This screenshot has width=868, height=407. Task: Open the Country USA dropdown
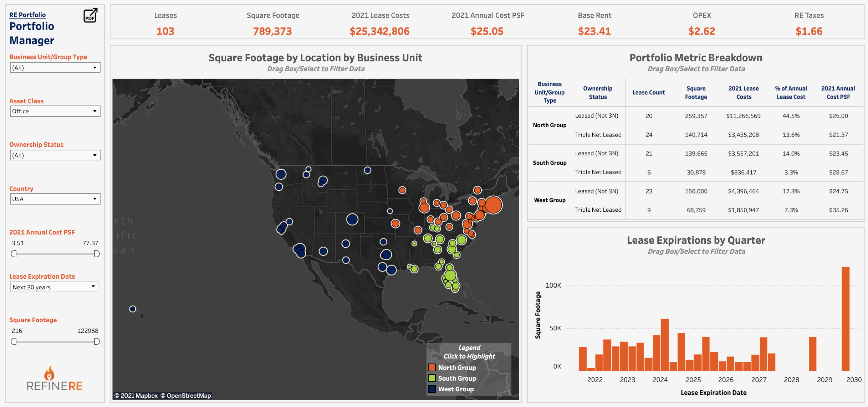tap(55, 199)
